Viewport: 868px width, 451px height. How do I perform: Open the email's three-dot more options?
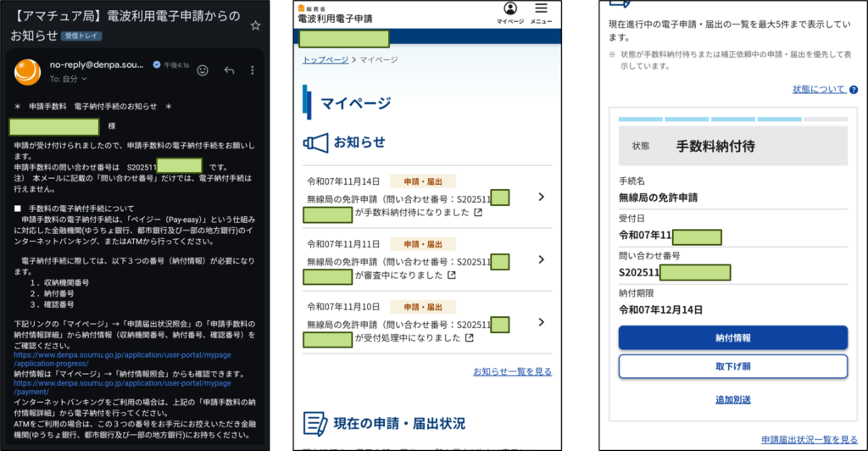tap(253, 70)
